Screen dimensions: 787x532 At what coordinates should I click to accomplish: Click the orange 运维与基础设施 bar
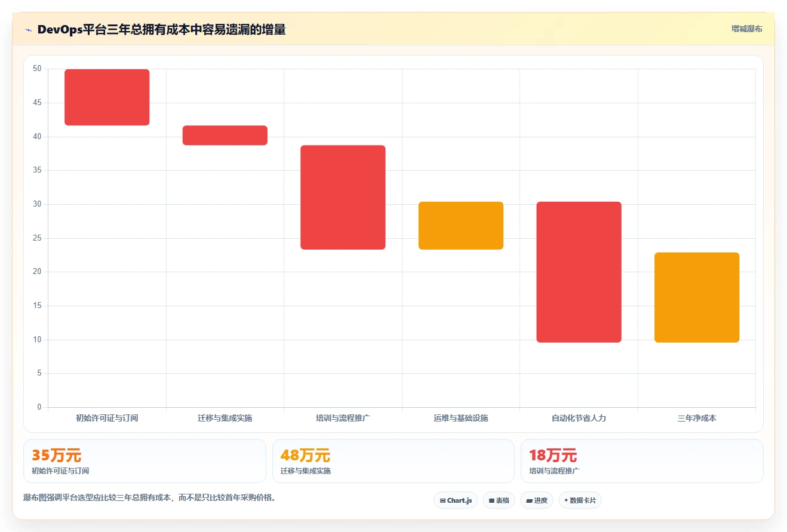(461, 226)
